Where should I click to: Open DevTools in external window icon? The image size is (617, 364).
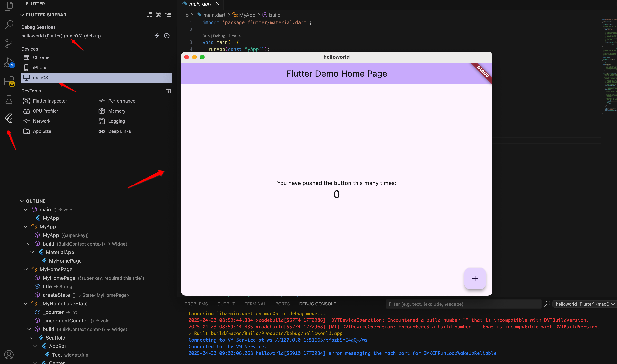(x=168, y=91)
